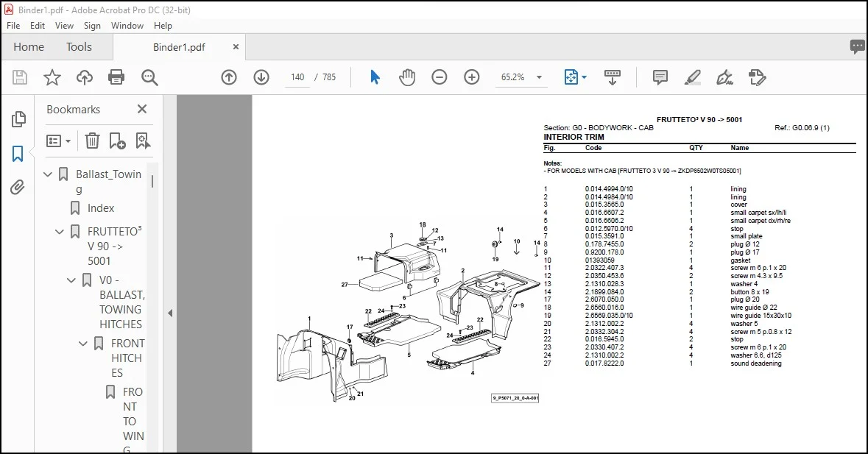This screenshot has width=868, height=454.
Task: Collapse the navigation pane with the left arrow
Action: click(170, 313)
